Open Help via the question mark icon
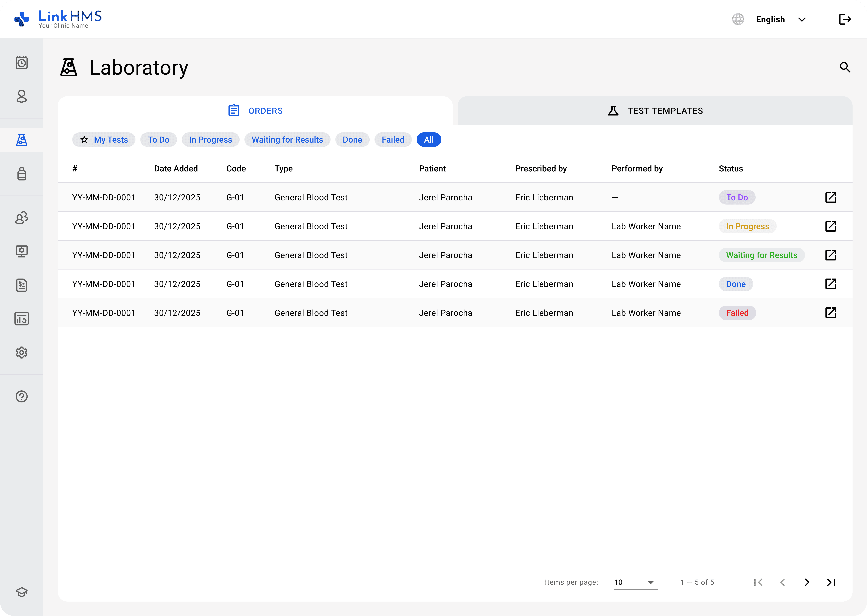The width and height of the screenshot is (867, 616). (22, 396)
